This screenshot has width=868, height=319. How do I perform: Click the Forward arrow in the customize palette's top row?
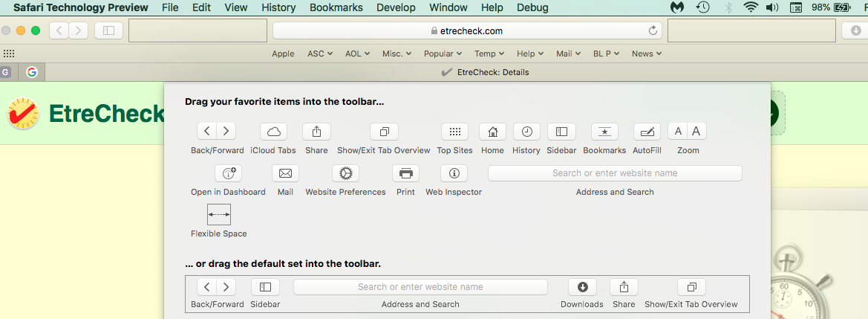click(226, 132)
